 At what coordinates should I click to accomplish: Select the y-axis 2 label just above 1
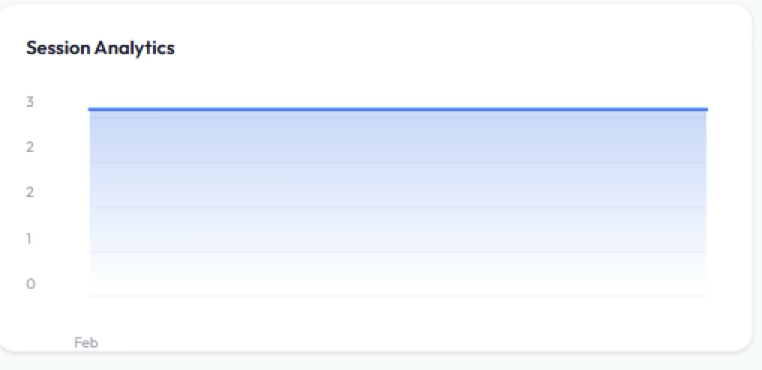pos(30,193)
